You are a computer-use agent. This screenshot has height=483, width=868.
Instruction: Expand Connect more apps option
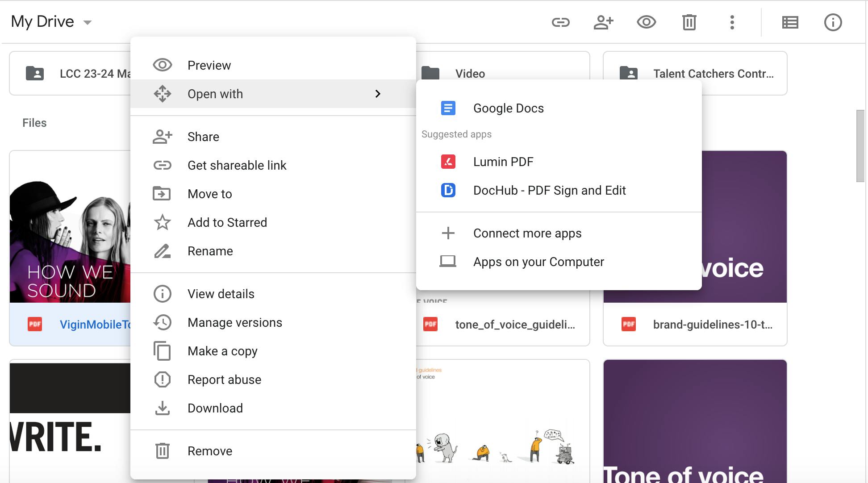[526, 233]
